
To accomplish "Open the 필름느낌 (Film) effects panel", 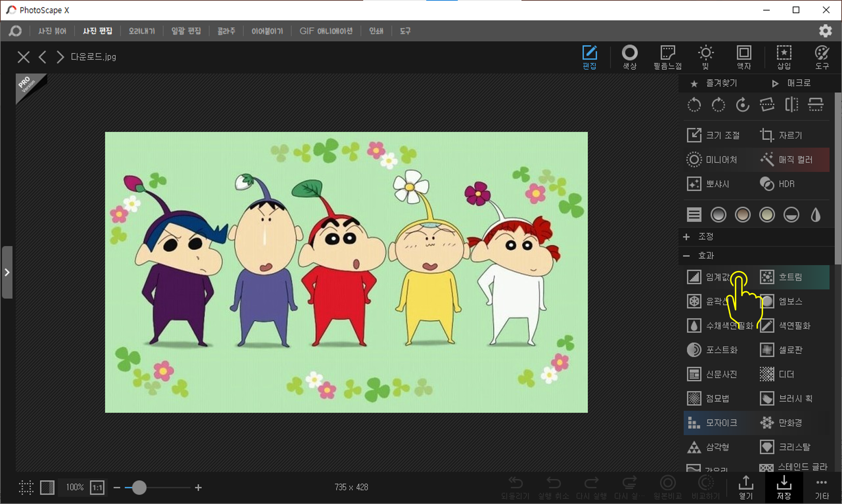I will coord(668,57).
